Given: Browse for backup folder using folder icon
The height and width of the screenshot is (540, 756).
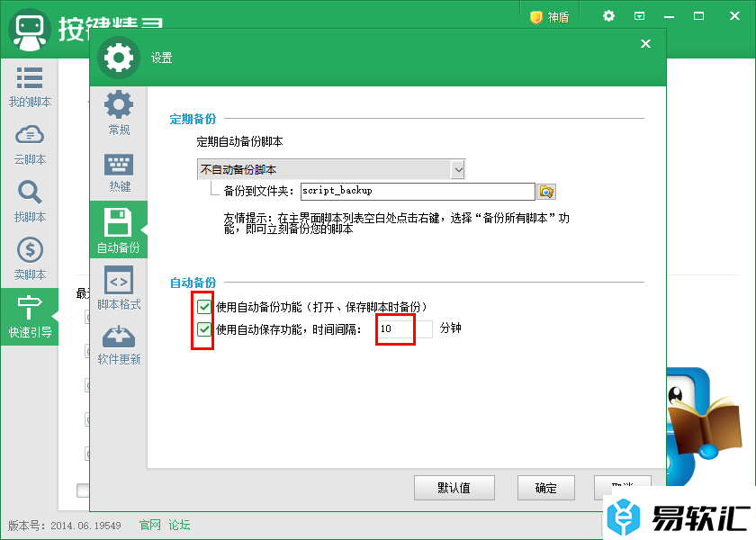Looking at the screenshot, I should 546,191.
